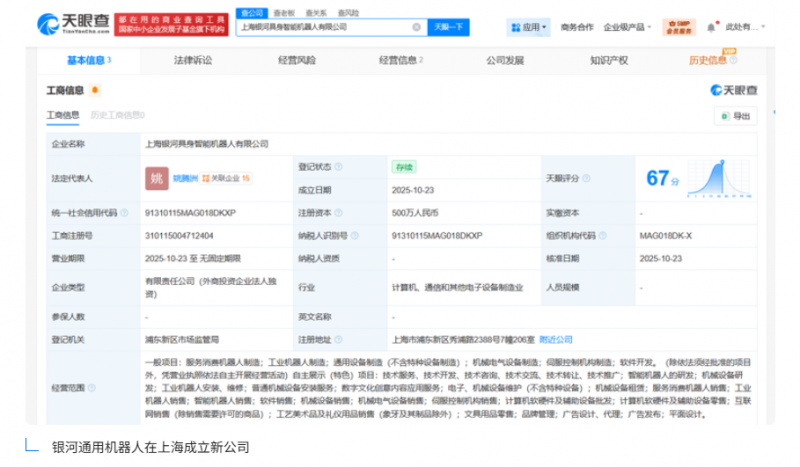The image size is (800, 467).
Task: Select the 查关系 search mode tab
Action: tap(316, 13)
